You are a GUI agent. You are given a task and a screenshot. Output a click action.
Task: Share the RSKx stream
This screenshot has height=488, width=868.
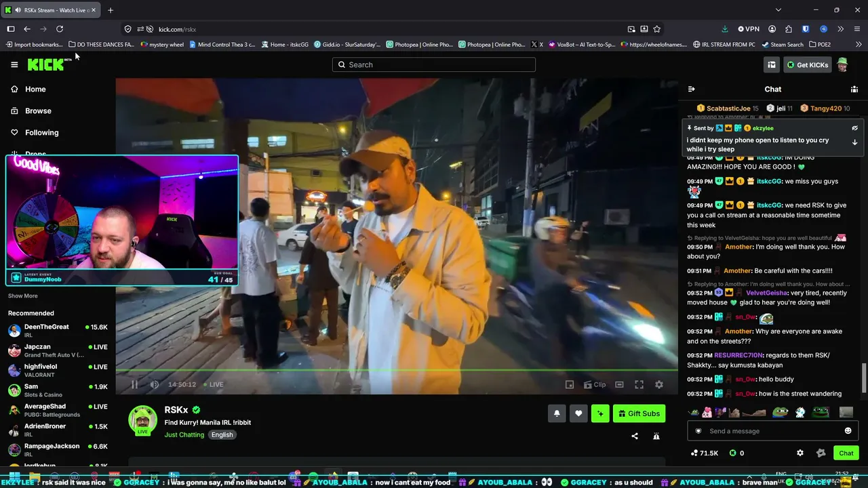pyautogui.click(x=635, y=436)
